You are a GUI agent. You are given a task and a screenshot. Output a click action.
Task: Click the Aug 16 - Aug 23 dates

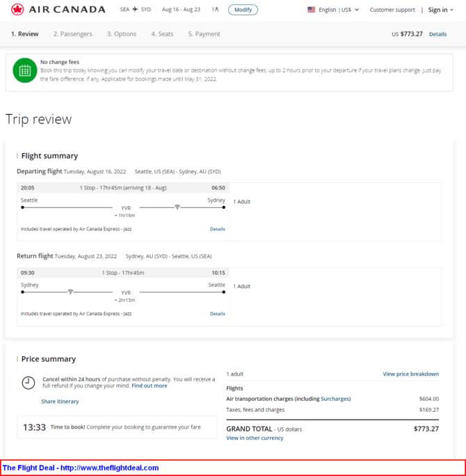coord(181,10)
